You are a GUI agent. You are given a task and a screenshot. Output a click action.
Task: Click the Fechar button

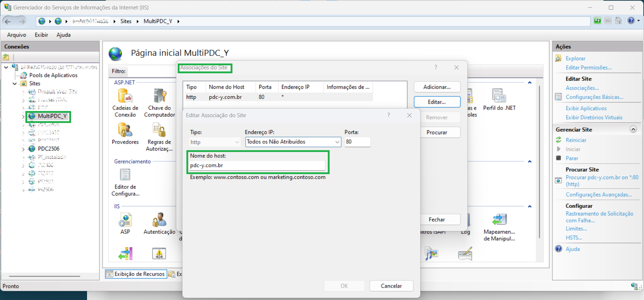point(437,219)
